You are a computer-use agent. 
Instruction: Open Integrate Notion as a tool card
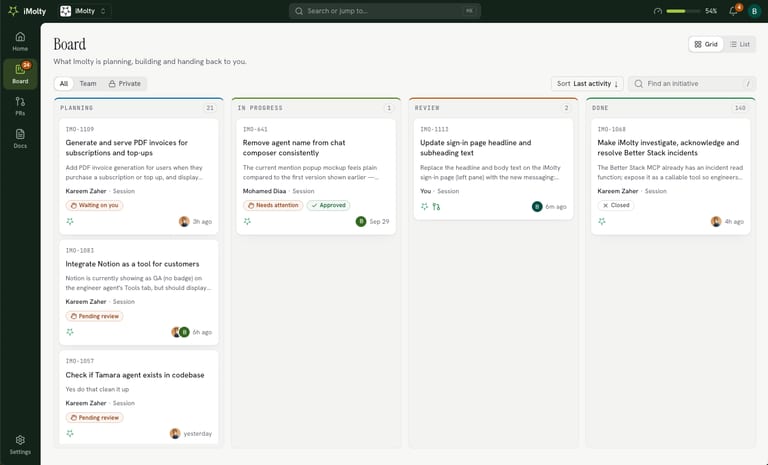coord(139,292)
